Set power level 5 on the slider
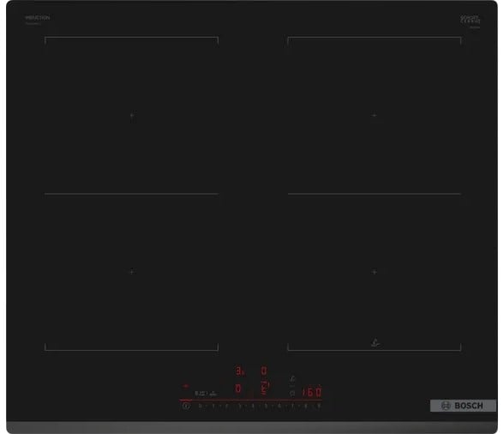504x434 pixels. pyautogui.click(x=266, y=407)
